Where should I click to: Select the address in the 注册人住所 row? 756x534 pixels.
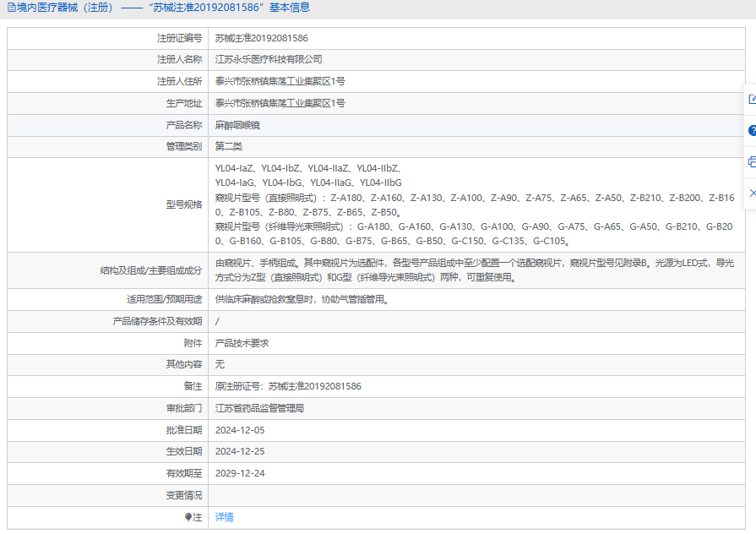tap(280, 81)
